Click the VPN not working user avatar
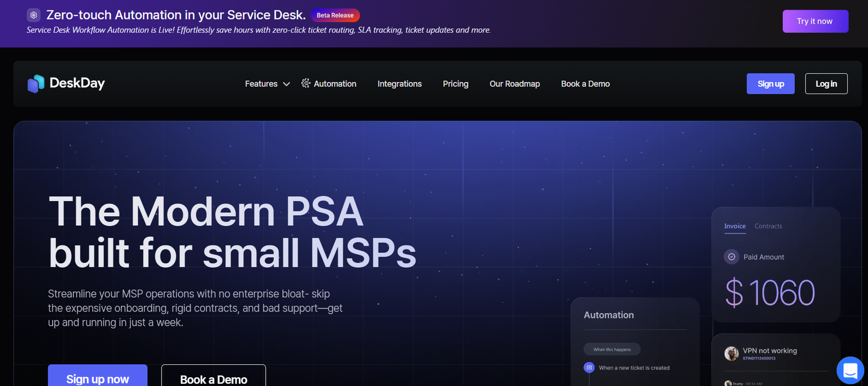The height and width of the screenshot is (386, 868). coord(731,353)
